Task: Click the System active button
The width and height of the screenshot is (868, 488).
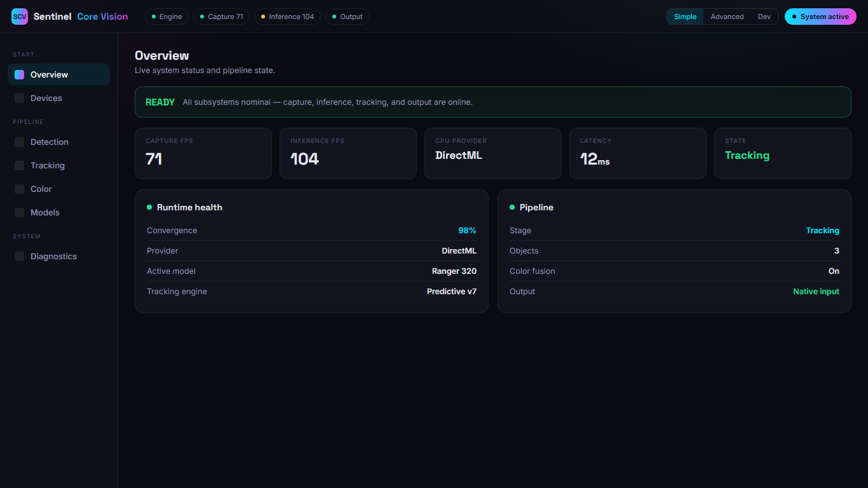Action: (x=820, y=17)
